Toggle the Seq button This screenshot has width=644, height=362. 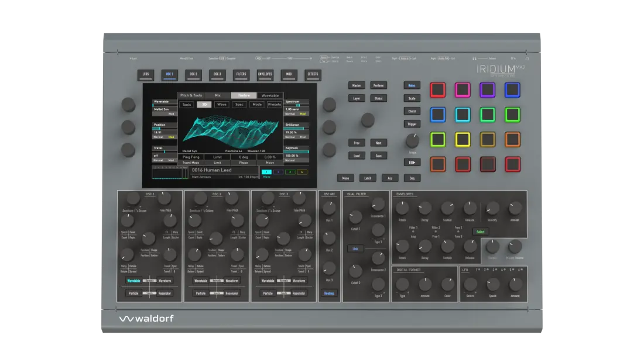click(412, 178)
